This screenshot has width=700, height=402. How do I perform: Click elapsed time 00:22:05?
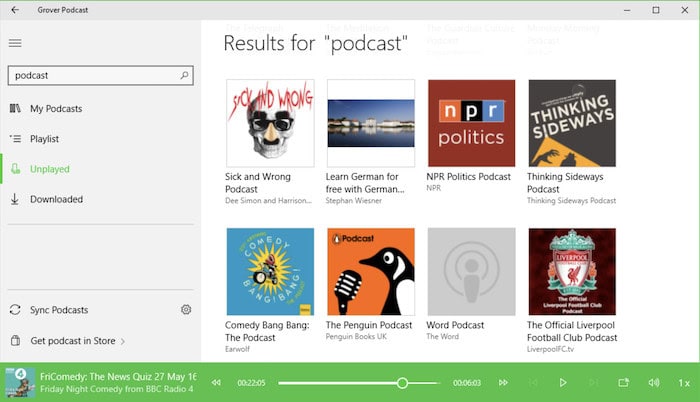(251, 383)
